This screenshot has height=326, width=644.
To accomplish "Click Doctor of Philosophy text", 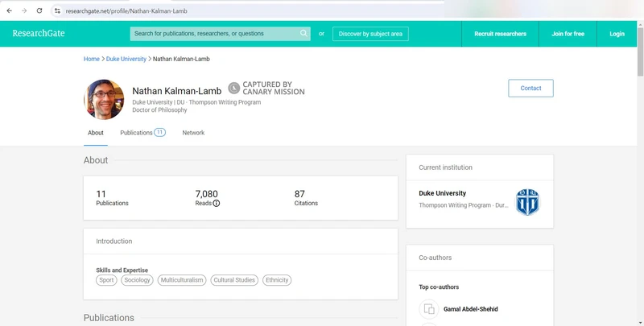I will [159, 110].
